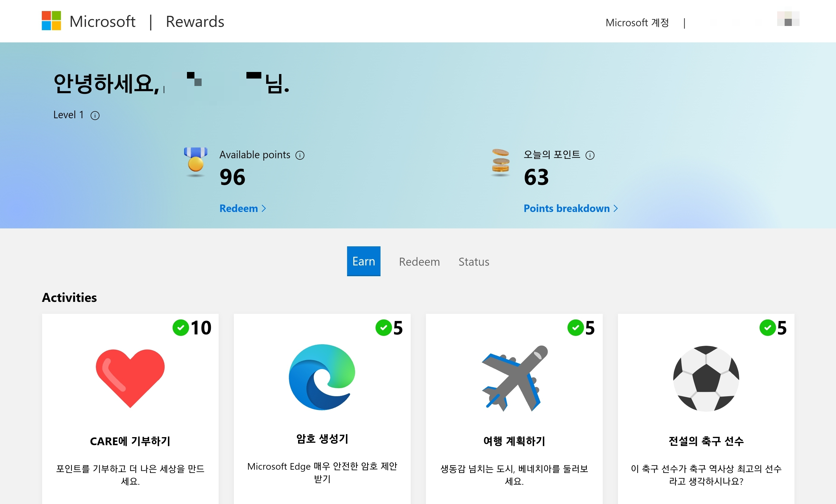
Task: Click the profile avatar at top right
Action: 788,19
